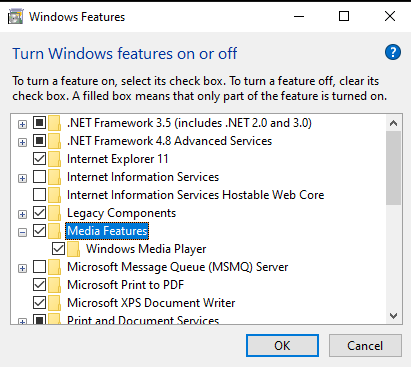This screenshot has height=367, width=411.
Task: Toggle the .NET Framework 4.8 Advanced Services checkbox
Action: (x=39, y=141)
